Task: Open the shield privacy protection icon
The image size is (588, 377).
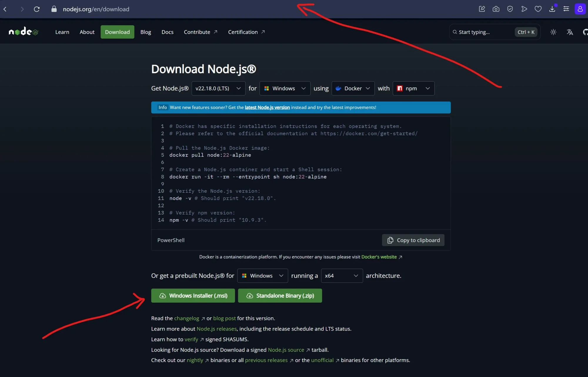Action: pos(510,9)
